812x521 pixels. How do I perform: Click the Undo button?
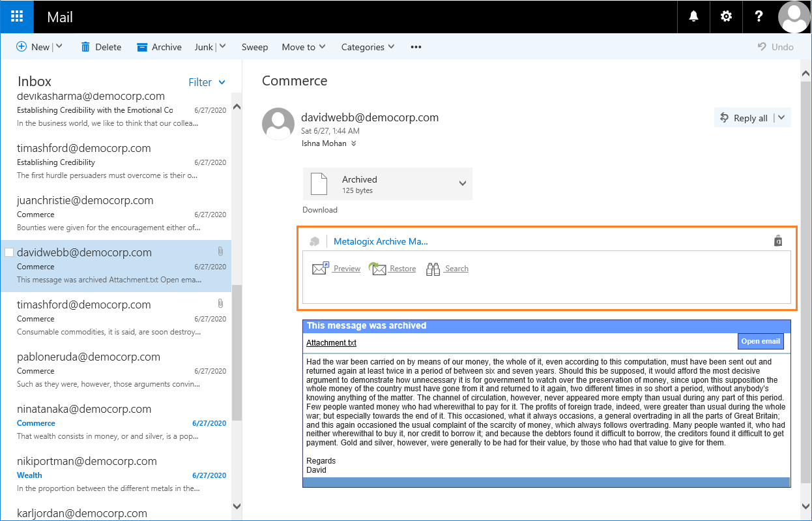pyautogui.click(x=776, y=47)
